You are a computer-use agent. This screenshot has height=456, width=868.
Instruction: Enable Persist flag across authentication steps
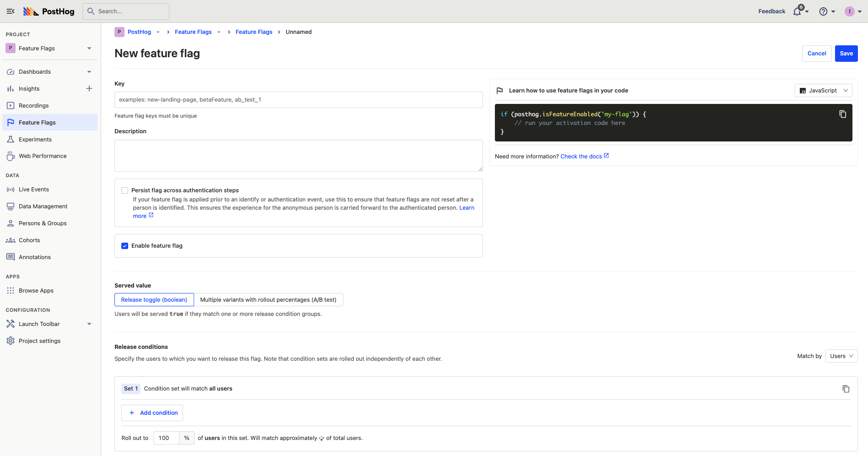click(125, 190)
